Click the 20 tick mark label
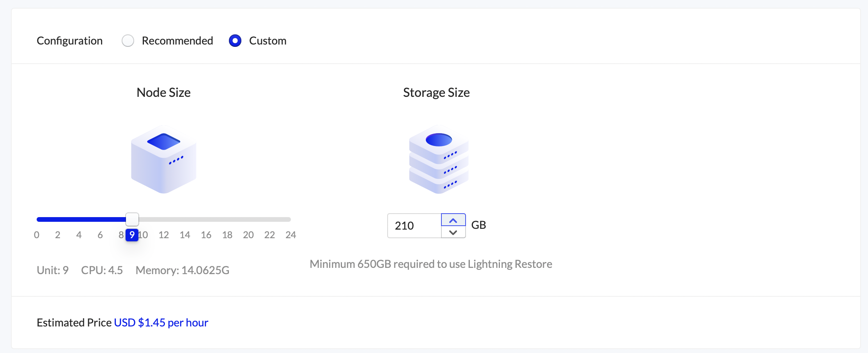The width and height of the screenshot is (868, 353). tap(248, 235)
